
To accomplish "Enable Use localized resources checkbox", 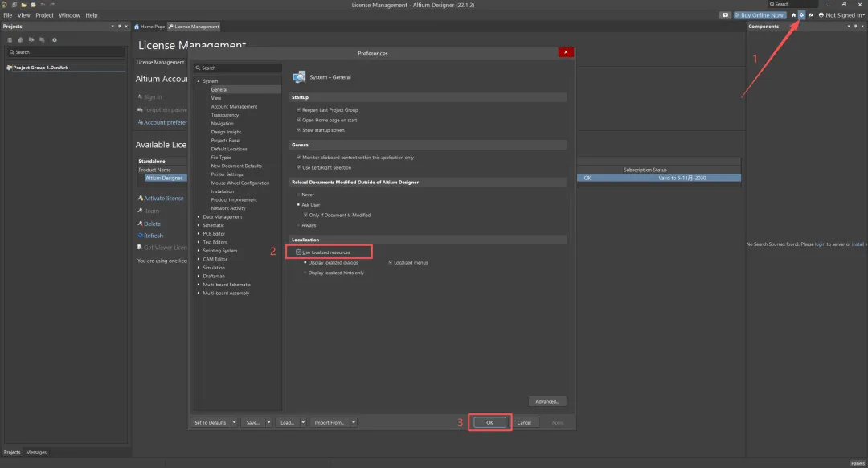I will click(x=298, y=252).
